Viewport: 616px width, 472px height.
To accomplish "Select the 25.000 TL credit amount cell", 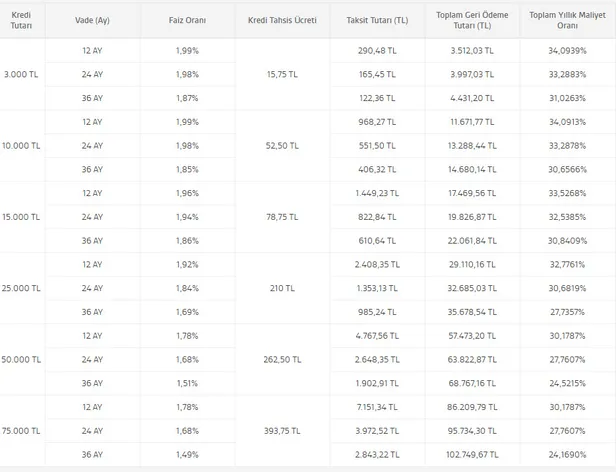I will [22, 287].
